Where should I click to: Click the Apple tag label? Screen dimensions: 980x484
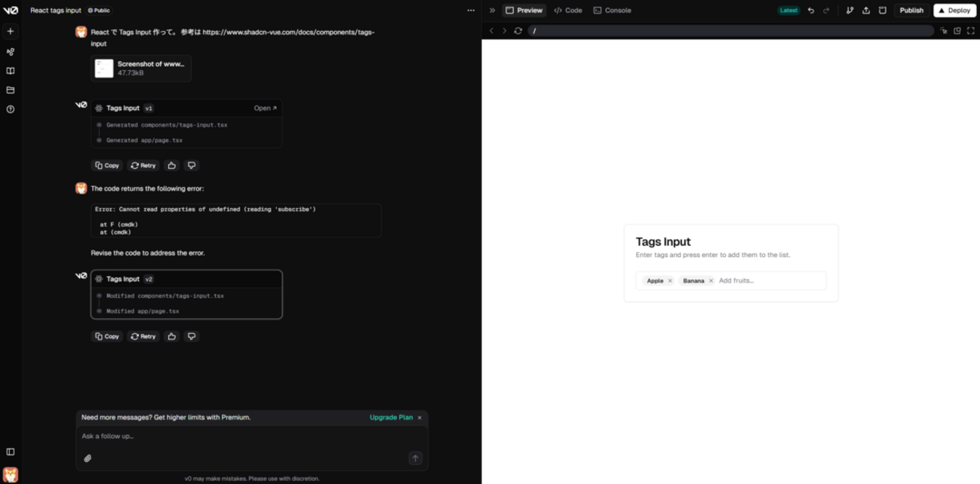click(x=655, y=280)
